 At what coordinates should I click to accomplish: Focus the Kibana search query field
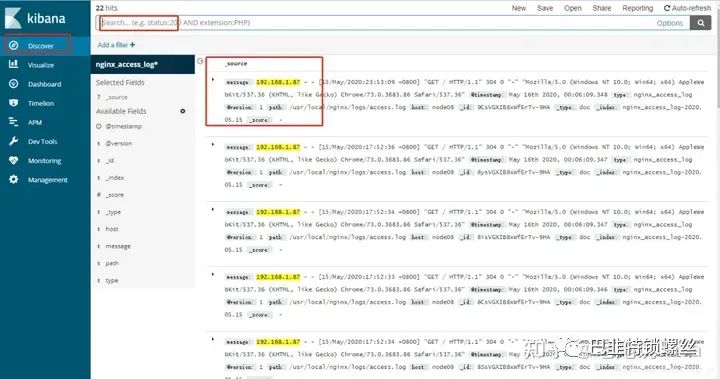click(377, 23)
